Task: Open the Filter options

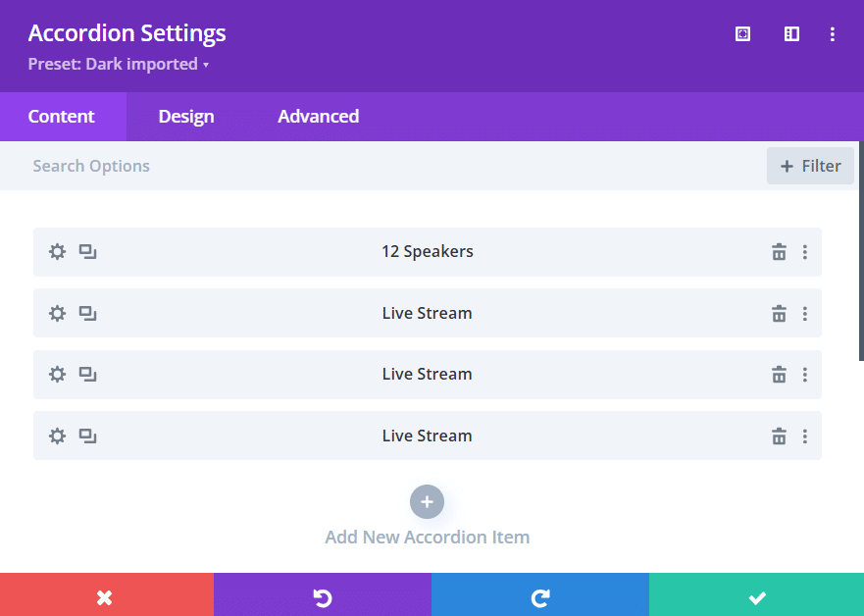Action: click(810, 165)
